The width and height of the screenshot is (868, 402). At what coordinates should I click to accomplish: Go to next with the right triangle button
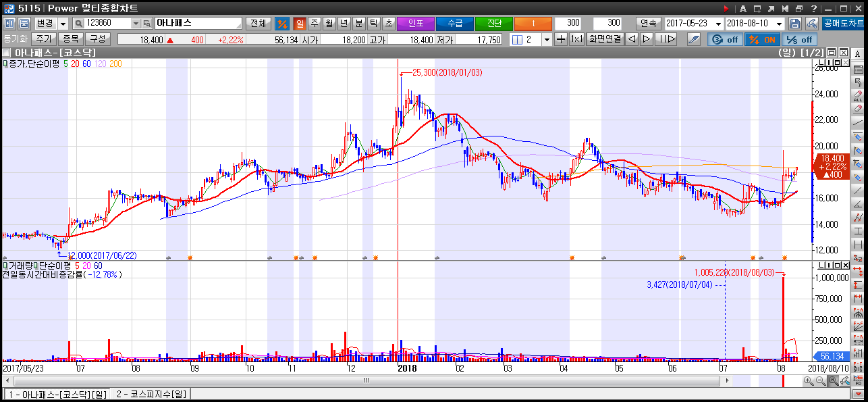[647, 39]
